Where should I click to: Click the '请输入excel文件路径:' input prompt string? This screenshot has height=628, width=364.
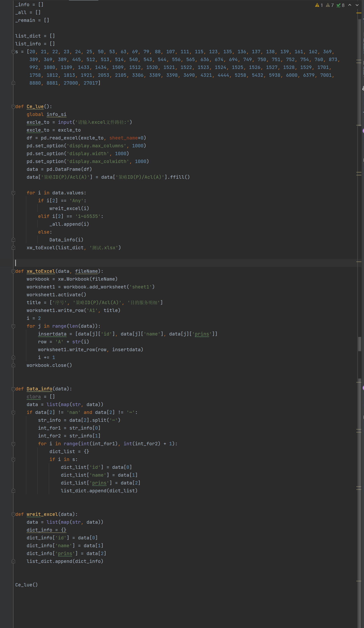(104, 122)
